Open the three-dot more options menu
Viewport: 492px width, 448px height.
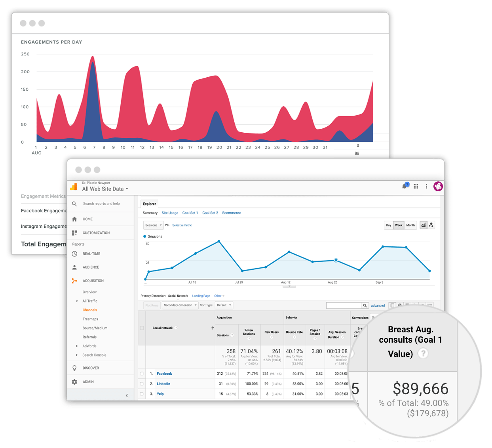tap(426, 186)
